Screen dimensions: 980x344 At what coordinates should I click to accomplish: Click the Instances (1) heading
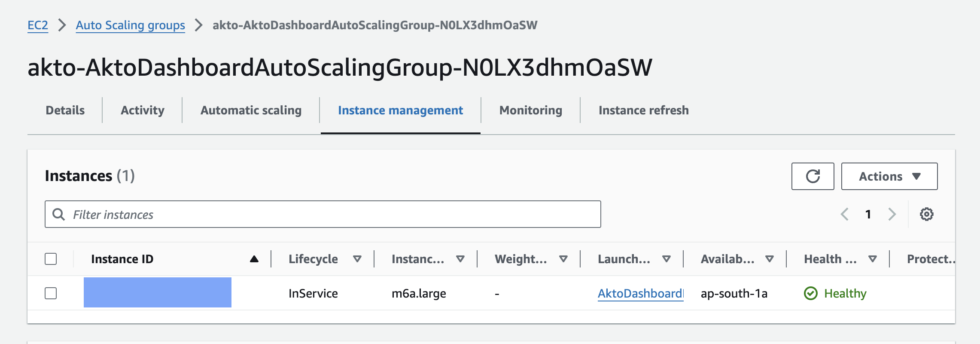pos(90,176)
